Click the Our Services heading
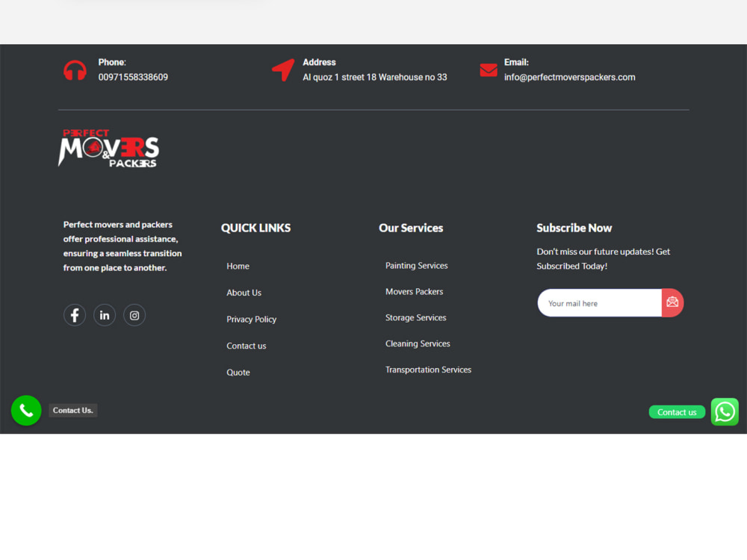Viewport: 747px width, 560px height. 411,228
